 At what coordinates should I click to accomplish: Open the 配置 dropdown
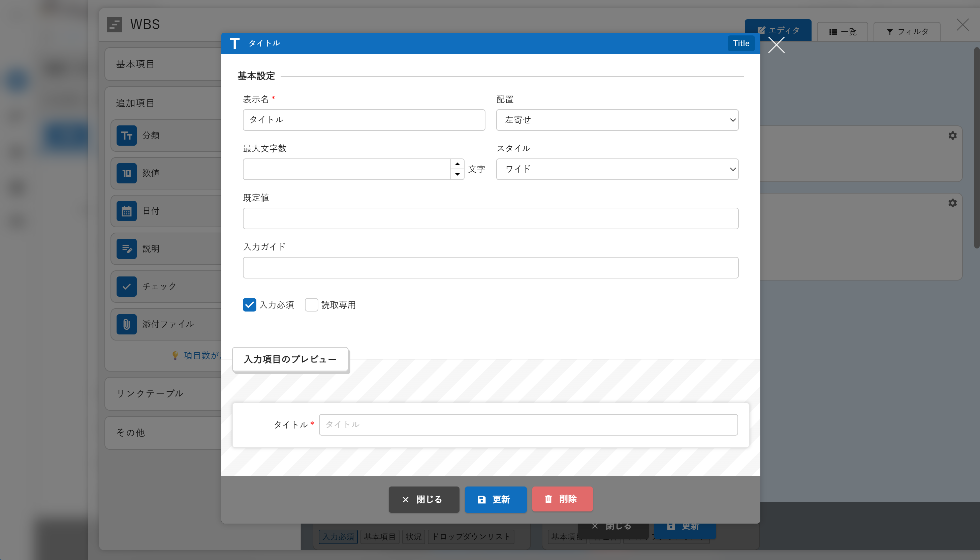coord(617,120)
